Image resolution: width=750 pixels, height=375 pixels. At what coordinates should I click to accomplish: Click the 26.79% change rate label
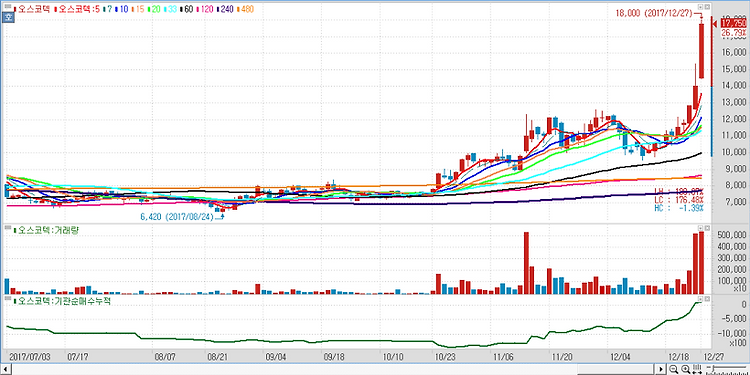[733, 33]
